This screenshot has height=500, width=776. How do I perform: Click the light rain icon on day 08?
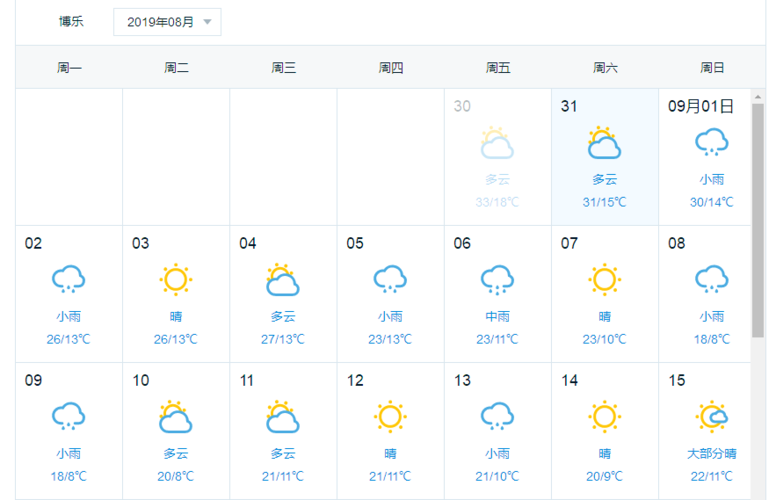coord(712,279)
